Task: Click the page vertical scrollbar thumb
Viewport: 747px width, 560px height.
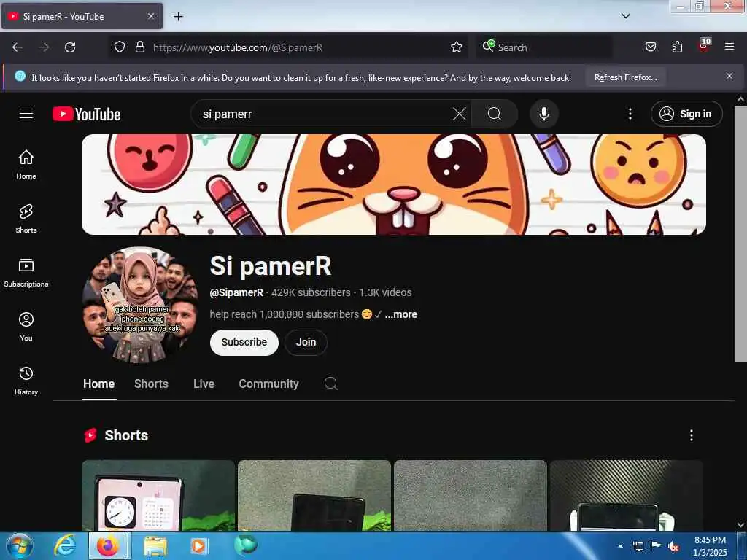Action: pos(740,233)
